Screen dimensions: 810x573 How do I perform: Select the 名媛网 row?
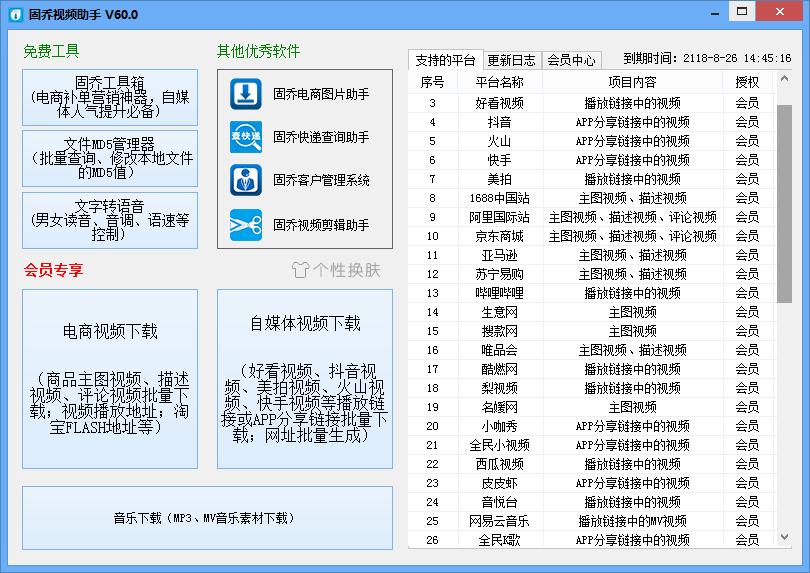pyautogui.click(x=591, y=407)
